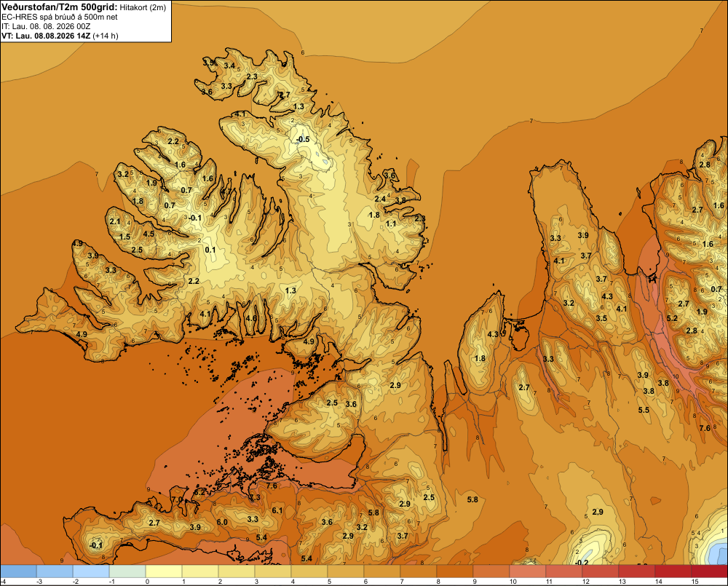The height and width of the screenshot is (586, 728).
Task: Click the '1.5' temperature value
Action: (125, 237)
